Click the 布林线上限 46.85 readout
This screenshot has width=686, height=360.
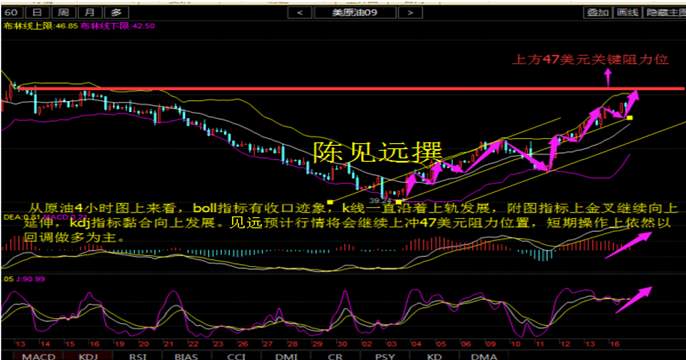pos(40,26)
